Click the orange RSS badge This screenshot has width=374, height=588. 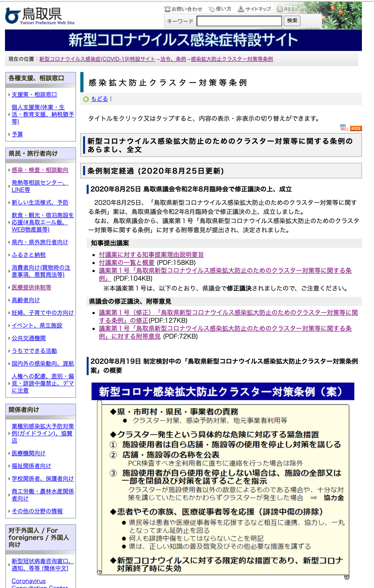[x=356, y=128]
